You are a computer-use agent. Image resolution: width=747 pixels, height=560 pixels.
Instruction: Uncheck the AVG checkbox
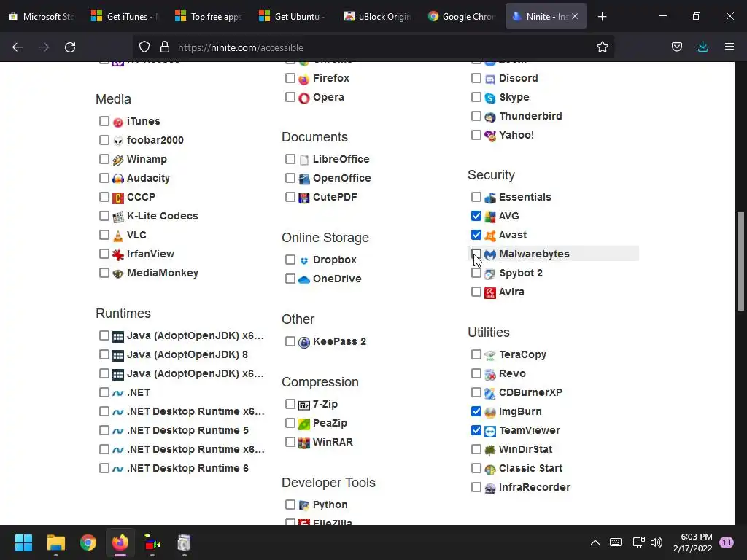[x=476, y=216]
